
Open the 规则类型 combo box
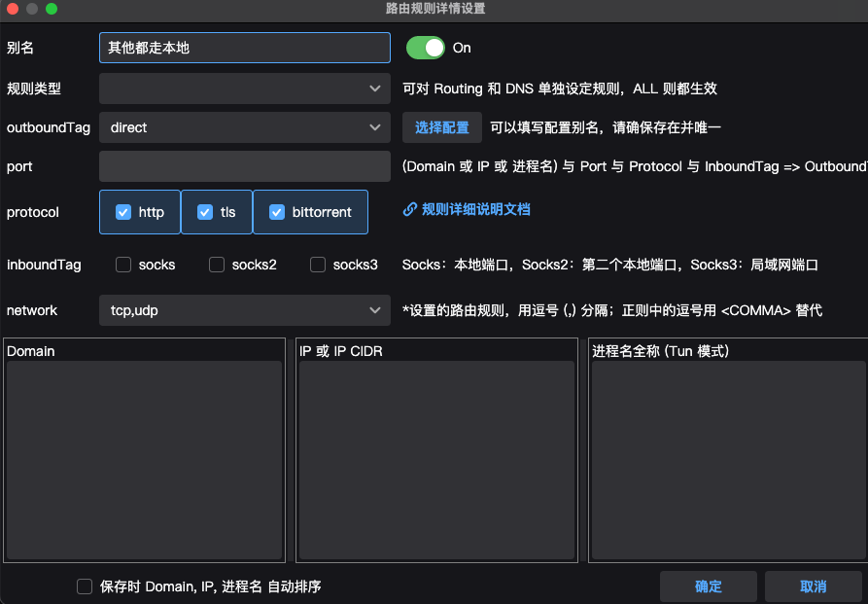coord(244,88)
